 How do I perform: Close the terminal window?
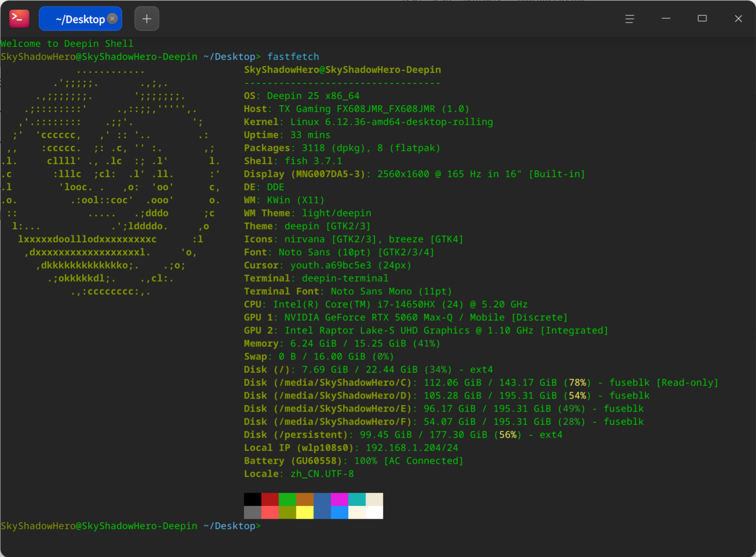(x=738, y=19)
